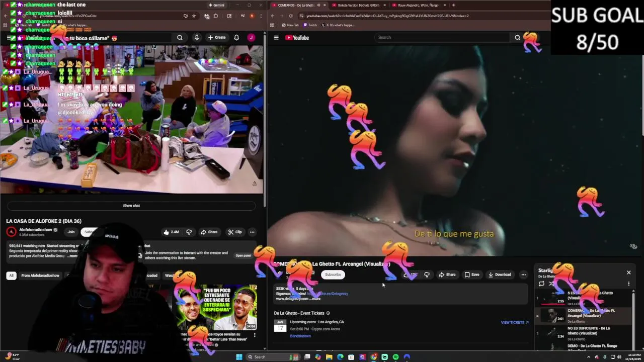Open Clip tool on live stream

(x=234, y=232)
